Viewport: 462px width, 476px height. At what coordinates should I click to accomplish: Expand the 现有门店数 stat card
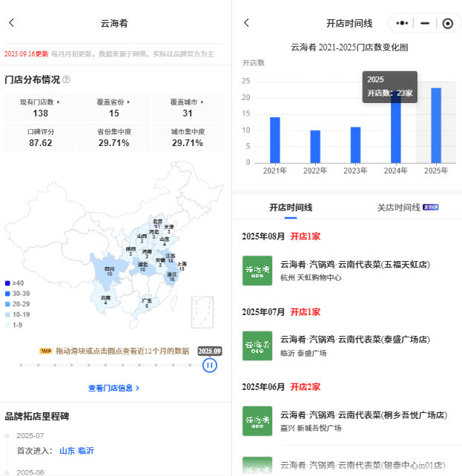40,108
